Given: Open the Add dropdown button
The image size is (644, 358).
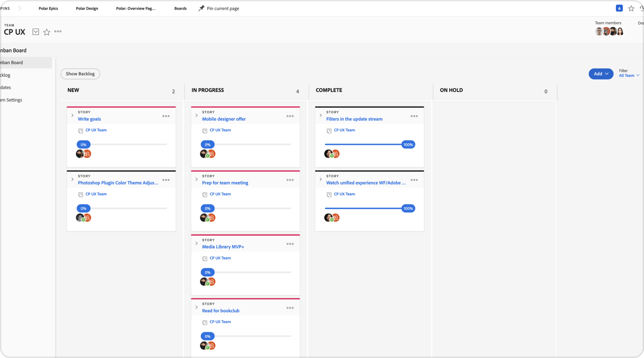Looking at the screenshot, I should point(601,74).
